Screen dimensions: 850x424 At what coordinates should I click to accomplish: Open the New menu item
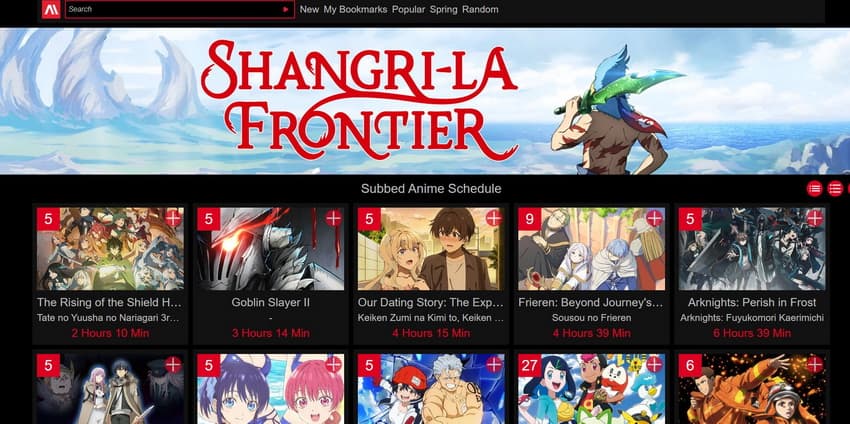tap(309, 9)
